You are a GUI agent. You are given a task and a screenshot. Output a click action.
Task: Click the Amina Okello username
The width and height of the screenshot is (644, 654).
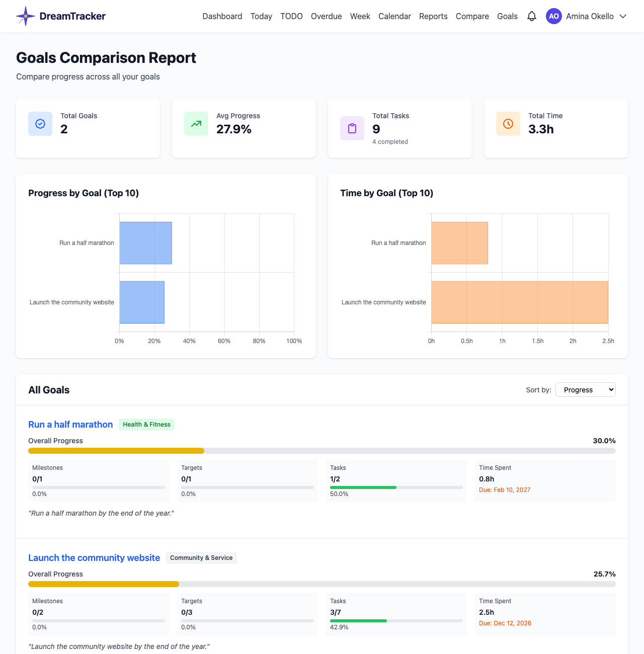pos(590,16)
